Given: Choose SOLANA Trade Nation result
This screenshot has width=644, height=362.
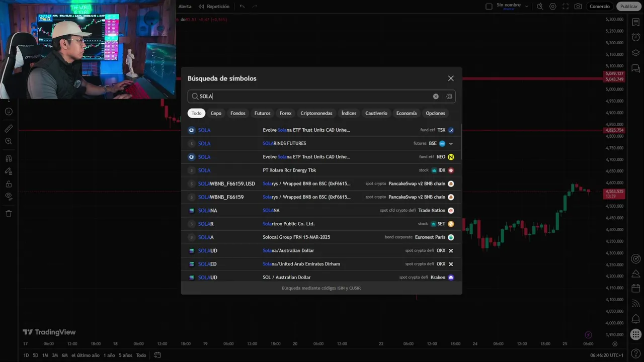Looking at the screenshot, I should pyautogui.click(x=321, y=211).
